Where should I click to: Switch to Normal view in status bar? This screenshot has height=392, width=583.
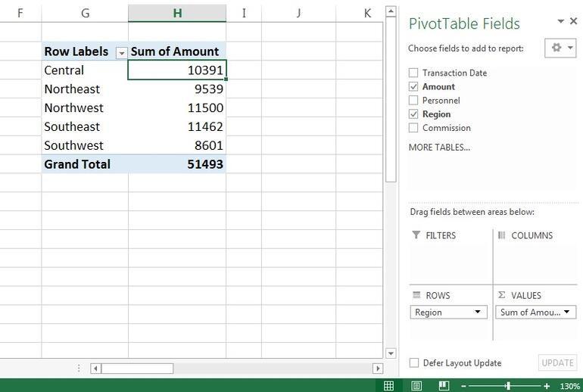coord(388,386)
